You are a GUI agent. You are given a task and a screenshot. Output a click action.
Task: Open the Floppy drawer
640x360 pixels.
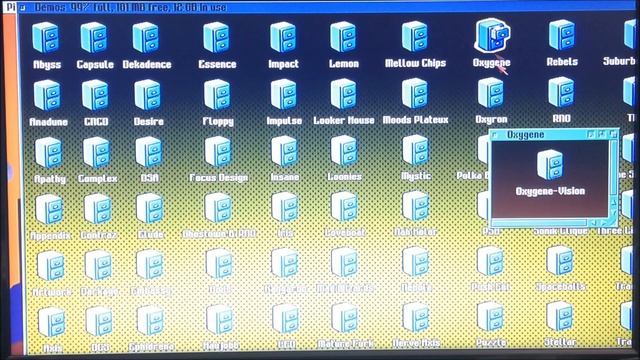coord(218,96)
